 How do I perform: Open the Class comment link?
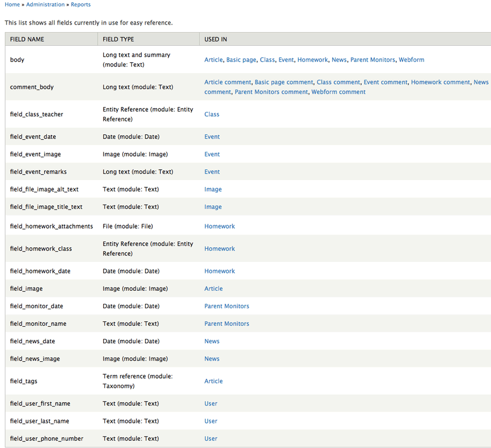point(338,82)
